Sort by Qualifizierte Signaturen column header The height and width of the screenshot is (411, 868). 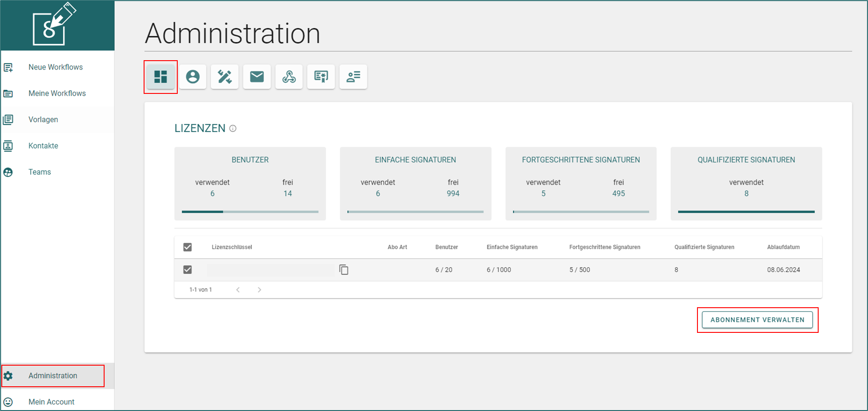pos(704,247)
